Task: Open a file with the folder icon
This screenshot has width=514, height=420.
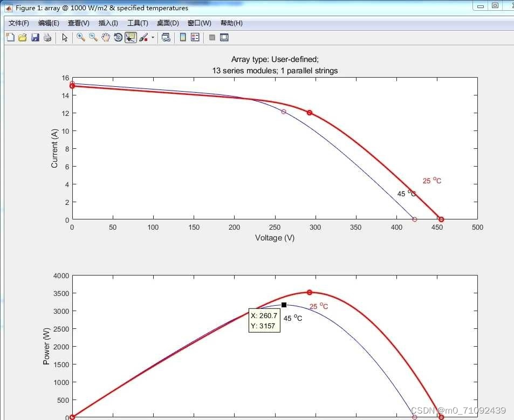Action: pyautogui.click(x=23, y=37)
